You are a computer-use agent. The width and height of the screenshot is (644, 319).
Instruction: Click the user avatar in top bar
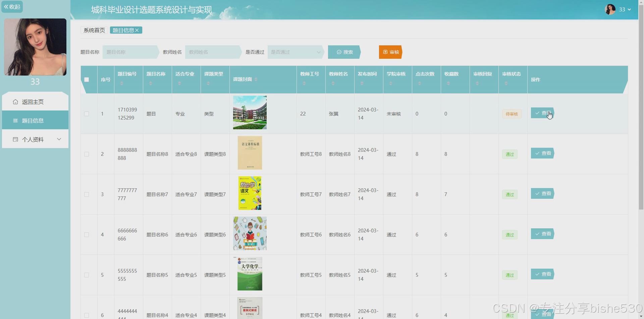point(610,9)
